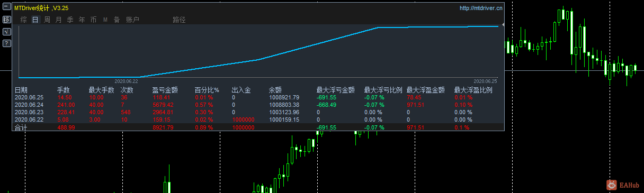Click the 路径 path label
The width and height of the screenshot is (644, 193).
[x=179, y=20]
